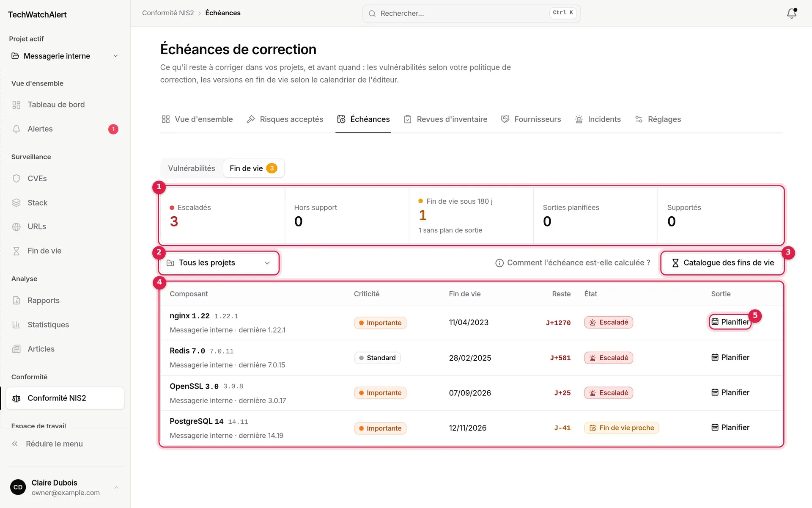Switch to the Vulnérabilités sub-tab

point(191,168)
